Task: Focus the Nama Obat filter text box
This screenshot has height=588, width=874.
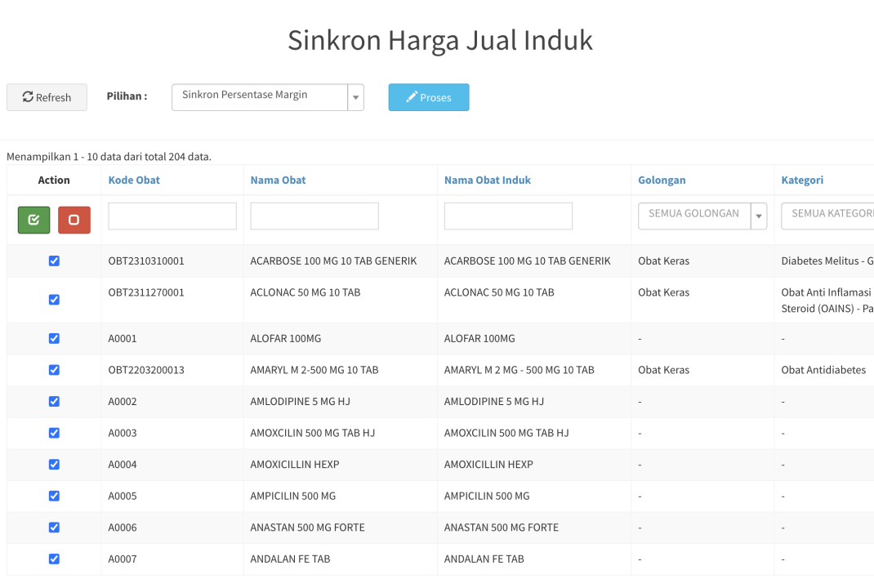Action: pyautogui.click(x=314, y=216)
